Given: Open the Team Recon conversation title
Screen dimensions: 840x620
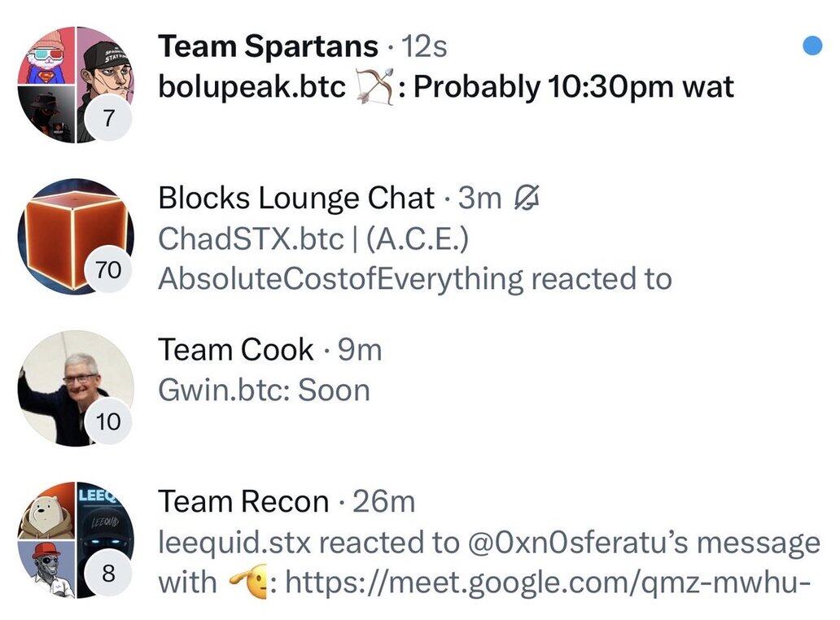Looking at the screenshot, I should click(243, 502).
